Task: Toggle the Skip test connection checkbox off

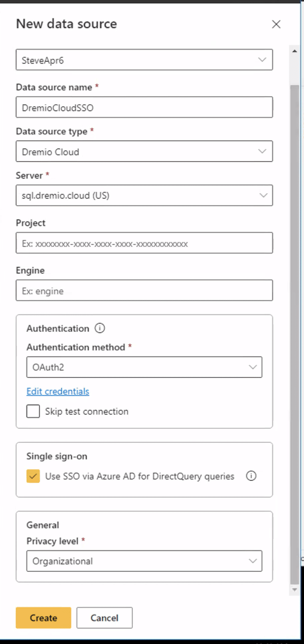Action: (x=33, y=411)
